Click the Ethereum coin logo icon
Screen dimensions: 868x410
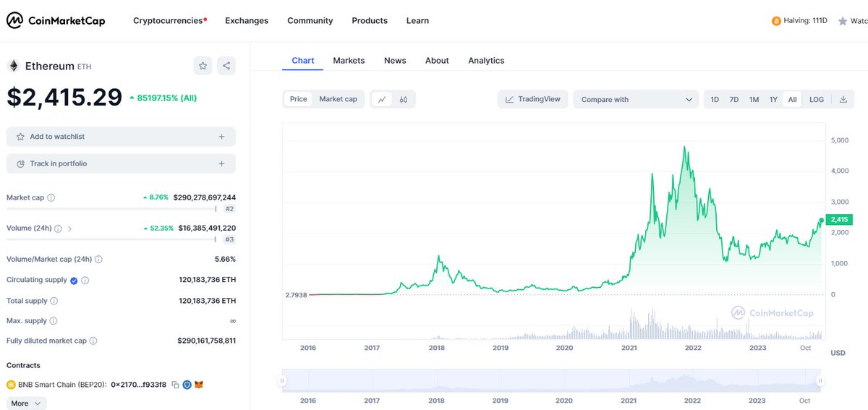pos(13,66)
